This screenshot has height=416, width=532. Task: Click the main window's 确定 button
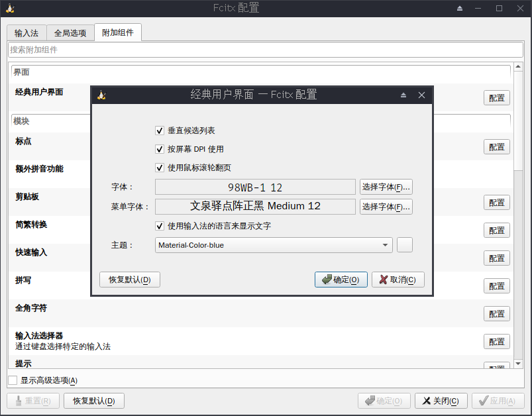pos(384,401)
